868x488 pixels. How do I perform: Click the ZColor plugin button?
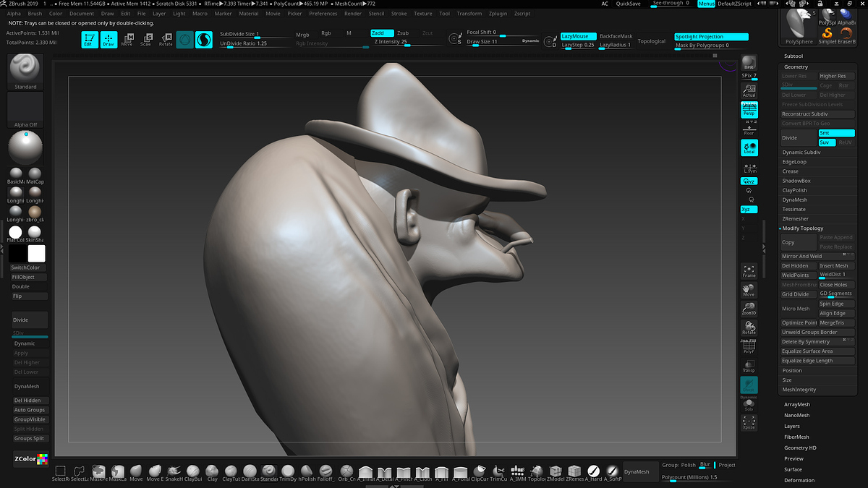(x=30, y=458)
